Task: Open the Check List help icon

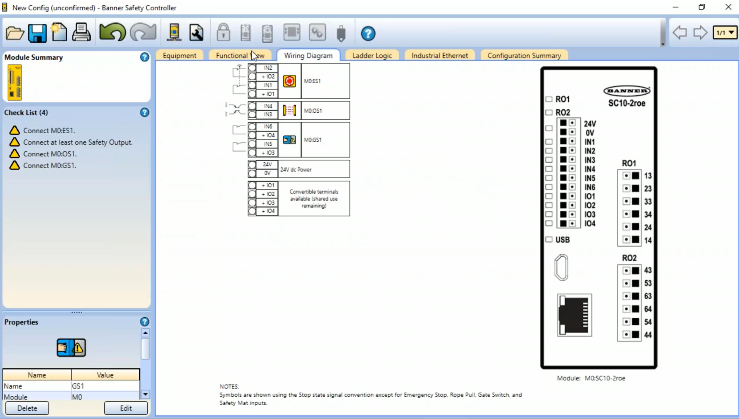Action: [x=145, y=112]
